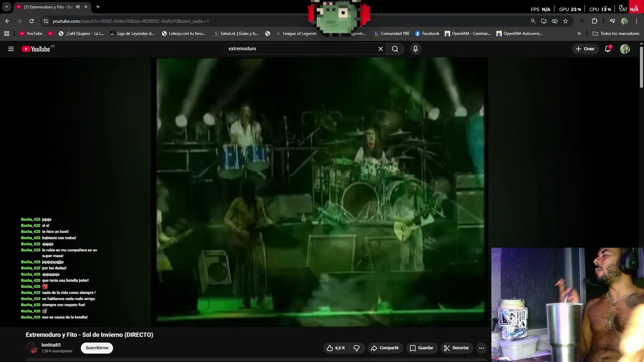This screenshot has width=644, height=362.
Task: Click the site info icon beside the URL
Action: tap(46, 21)
